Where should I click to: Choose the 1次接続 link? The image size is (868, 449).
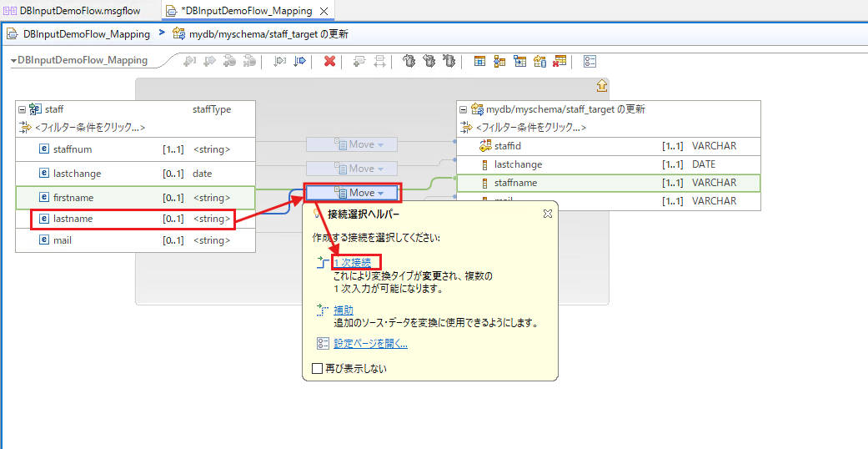coord(353,262)
